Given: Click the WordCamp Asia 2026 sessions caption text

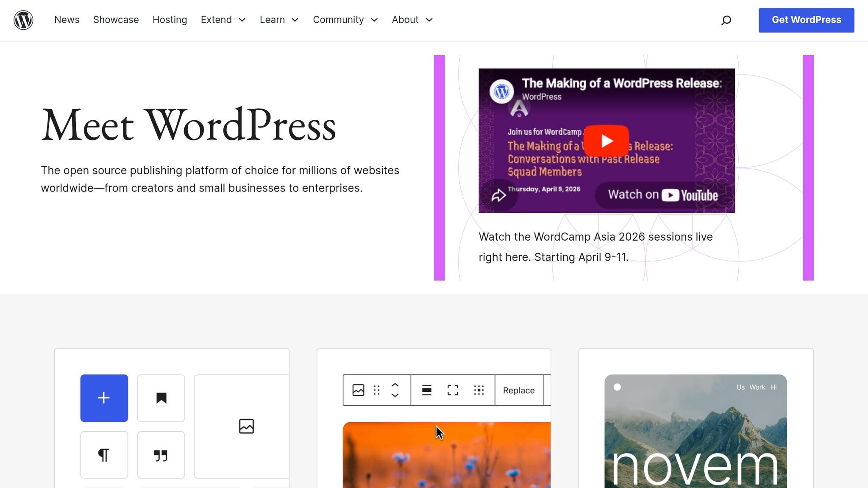Looking at the screenshot, I should click(595, 247).
